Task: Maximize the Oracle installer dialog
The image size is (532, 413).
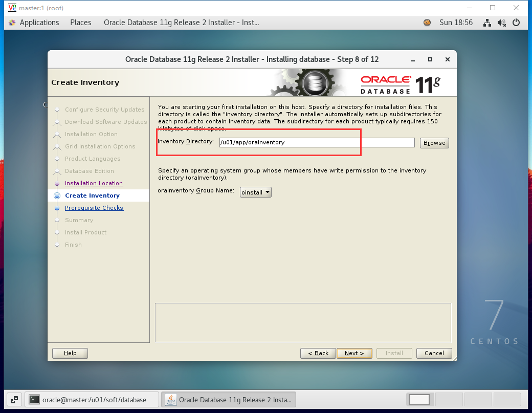Action: tap(430, 59)
